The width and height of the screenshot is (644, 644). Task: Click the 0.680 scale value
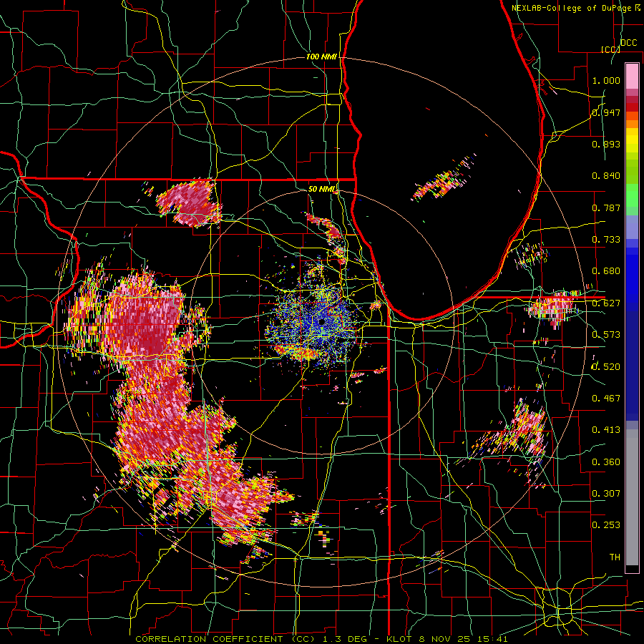[606, 271]
